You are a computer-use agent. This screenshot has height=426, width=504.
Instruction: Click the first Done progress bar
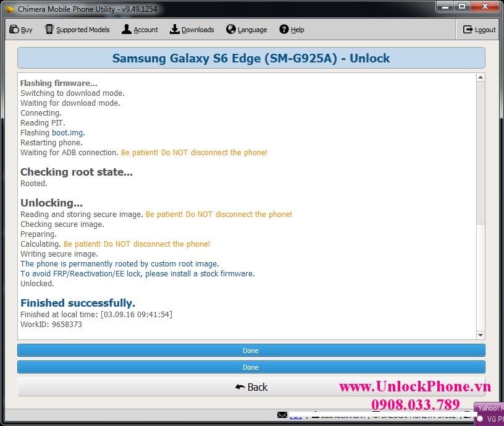click(x=251, y=351)
